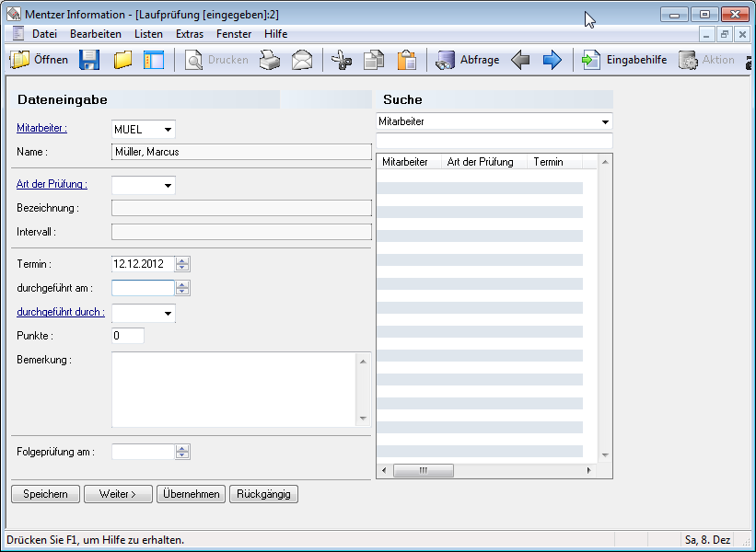Viewport: 756px width, 552px height.
Task: Go to next record with blue arrow
Action: 552,61
